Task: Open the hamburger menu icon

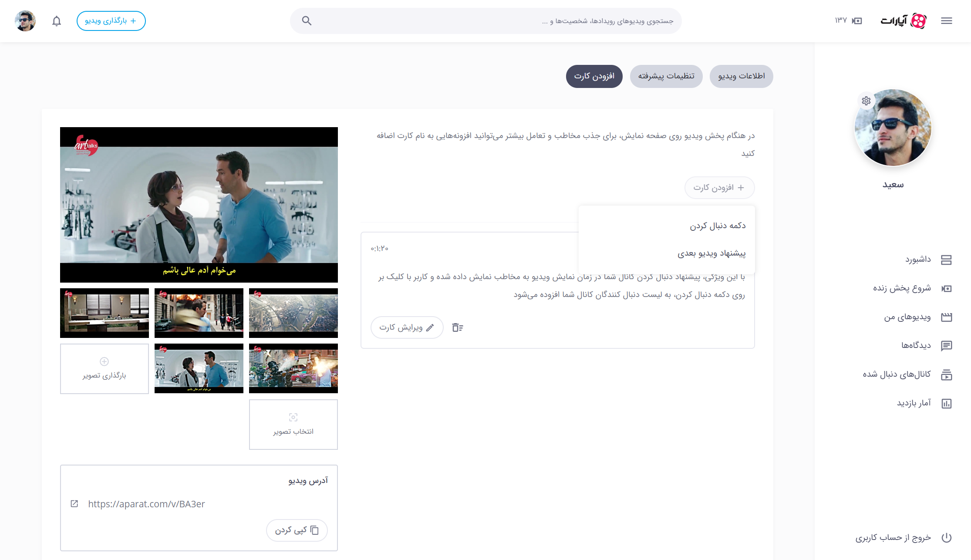Action: 946,21
